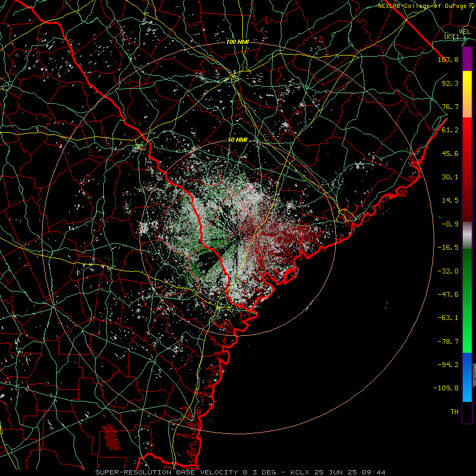The image size is (476, 476).
Task: Click the -32.0 legend value
Action: [448, 271]
